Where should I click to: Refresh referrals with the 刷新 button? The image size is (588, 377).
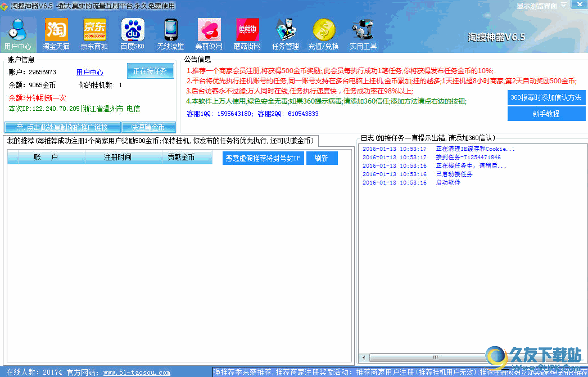point(322,158)
